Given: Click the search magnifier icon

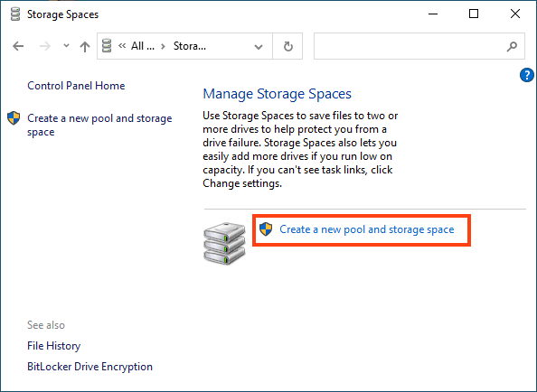Looking at the screenshot, I should 512,46.
